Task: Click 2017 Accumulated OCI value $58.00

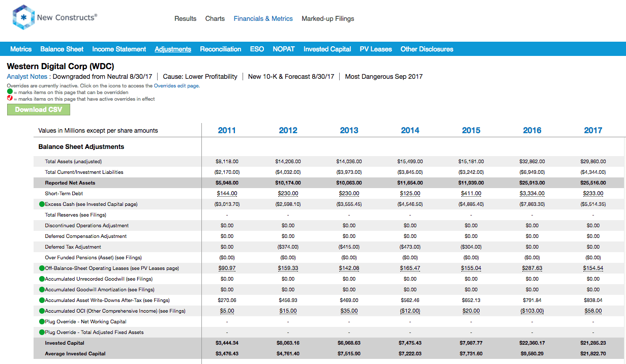Action: (593, 311)
